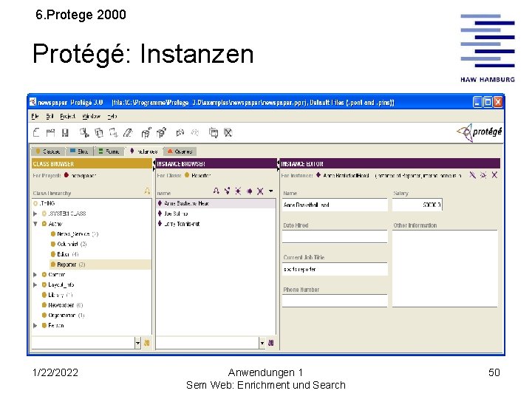Switch to the Queries tab
This screenshot has width=532, height=399.
click(180, 151)
